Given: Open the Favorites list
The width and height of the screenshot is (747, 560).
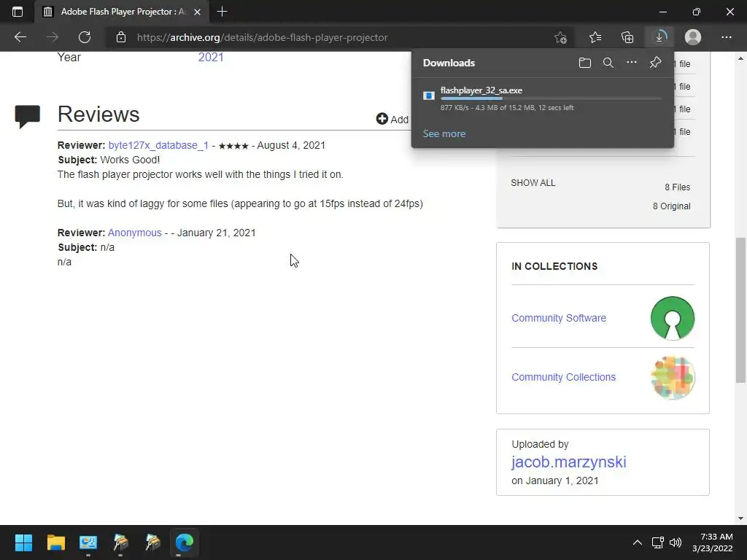Looking at the screenshot, I should pos(595,37).
